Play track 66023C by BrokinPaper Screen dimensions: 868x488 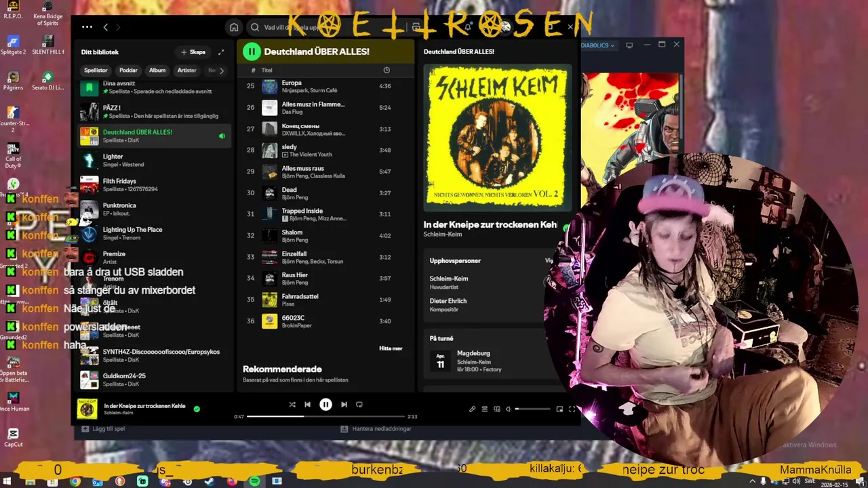(327, 321)
